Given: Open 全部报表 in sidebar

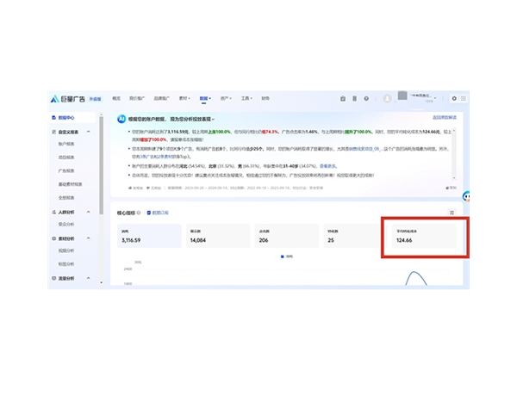Looking at the screenshot, I should click(66, 198).
